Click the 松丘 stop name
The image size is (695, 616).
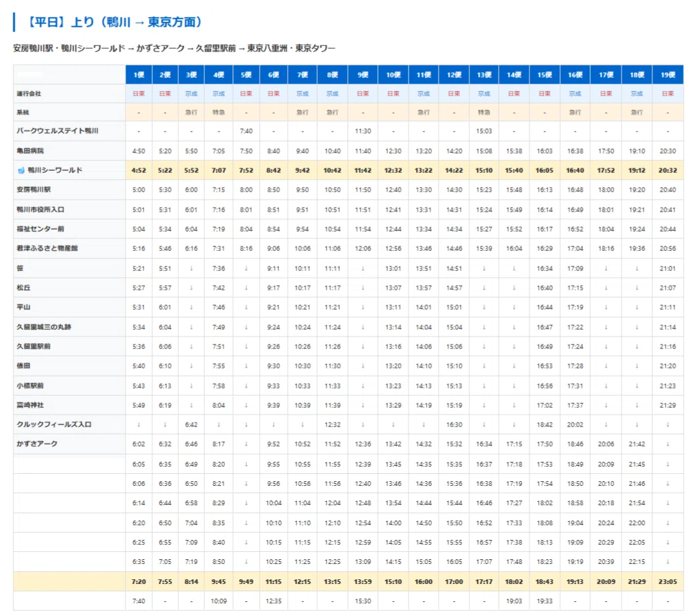tap(23, 288)
